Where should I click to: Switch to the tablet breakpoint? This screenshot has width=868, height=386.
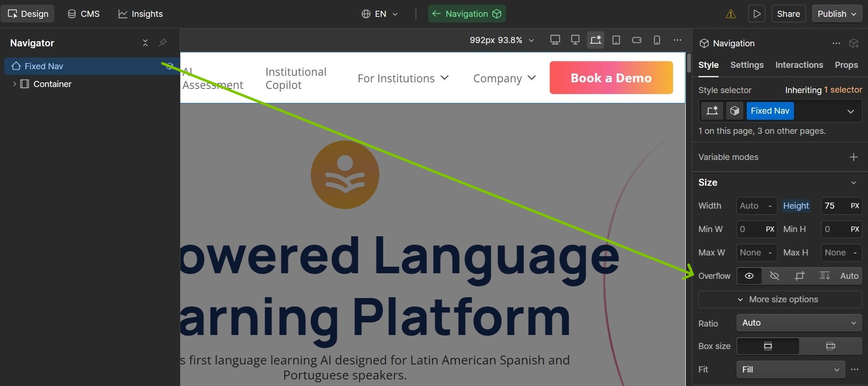pos(616,40)
